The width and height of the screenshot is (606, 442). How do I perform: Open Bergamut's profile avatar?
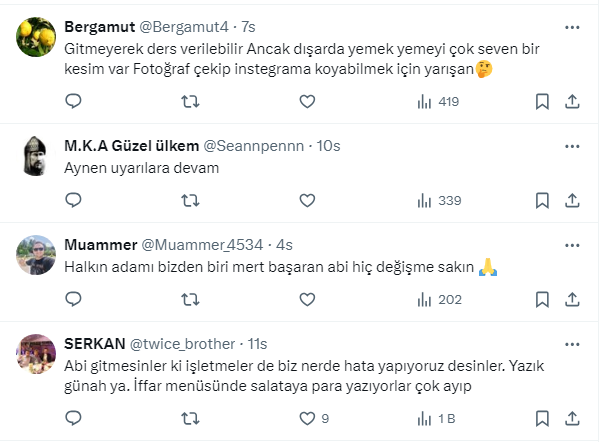pos(36,36)
